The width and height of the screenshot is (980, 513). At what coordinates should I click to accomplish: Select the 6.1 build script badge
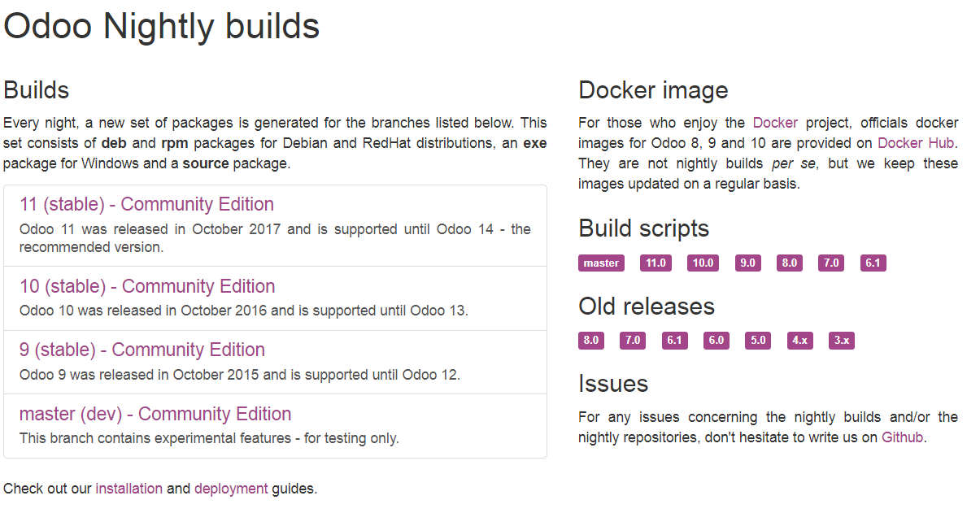tap(873, 263)
